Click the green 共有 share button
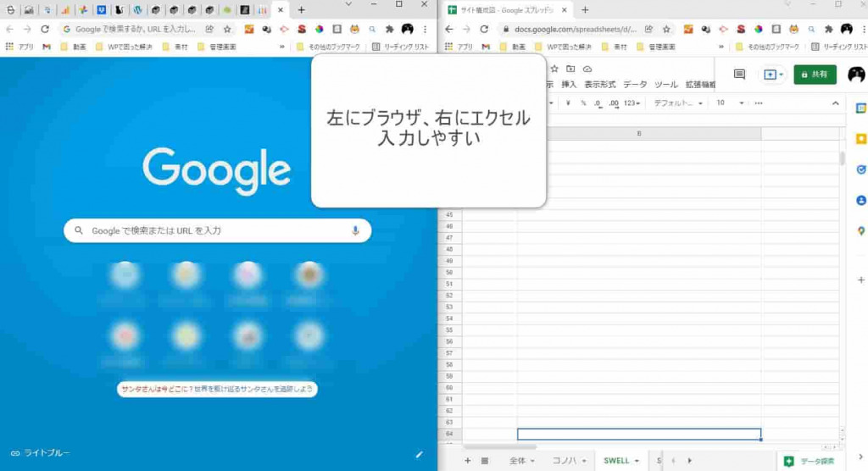 (815, 75)
